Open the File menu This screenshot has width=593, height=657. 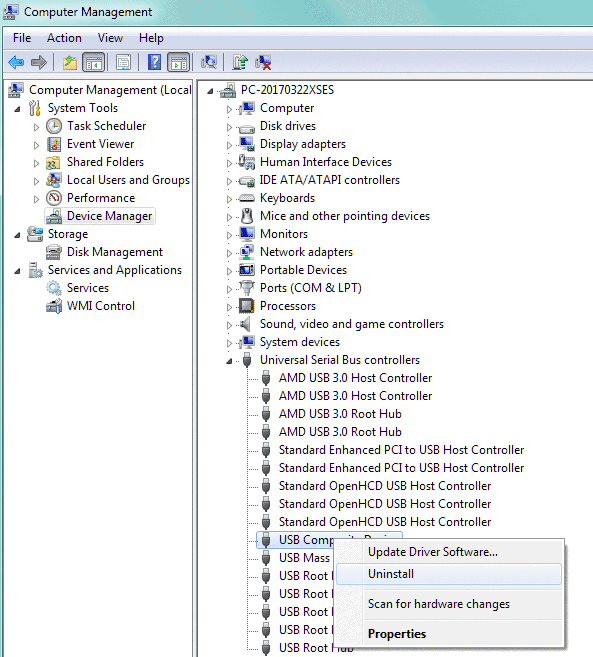coord(22,38)
